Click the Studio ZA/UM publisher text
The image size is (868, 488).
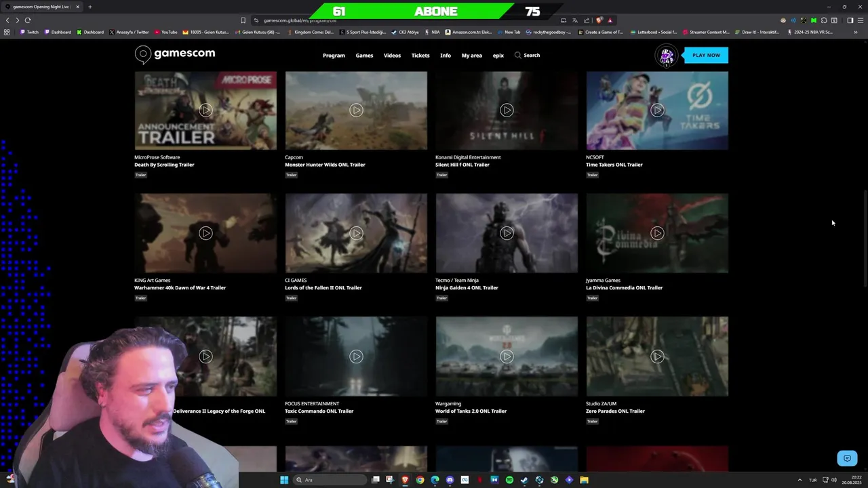(601, 404)
